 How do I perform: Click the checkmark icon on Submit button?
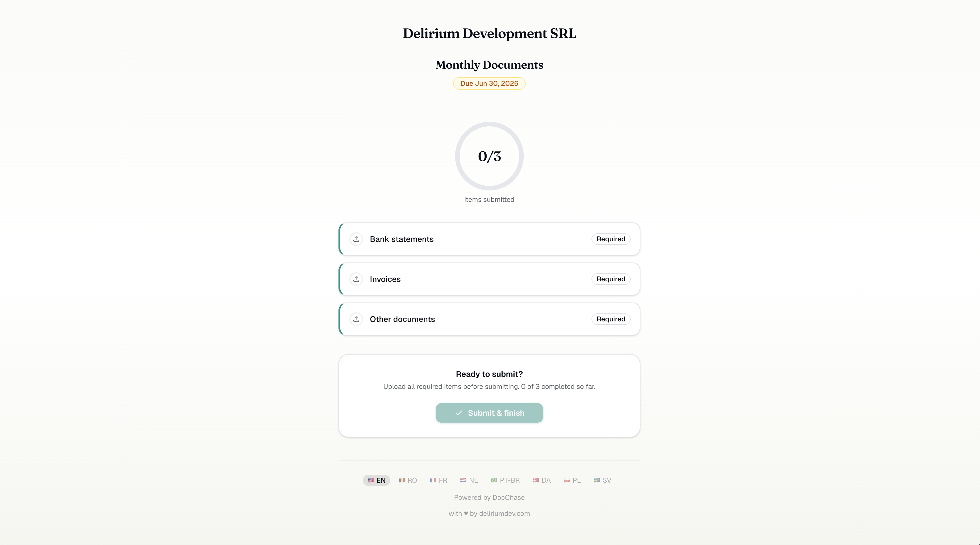tap(459, 413)
